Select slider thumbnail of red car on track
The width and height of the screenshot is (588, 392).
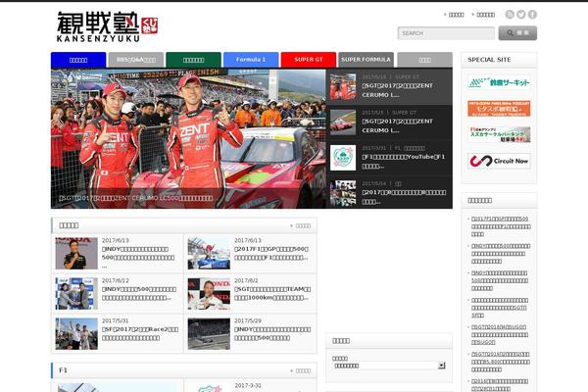(x=343, y=122)
